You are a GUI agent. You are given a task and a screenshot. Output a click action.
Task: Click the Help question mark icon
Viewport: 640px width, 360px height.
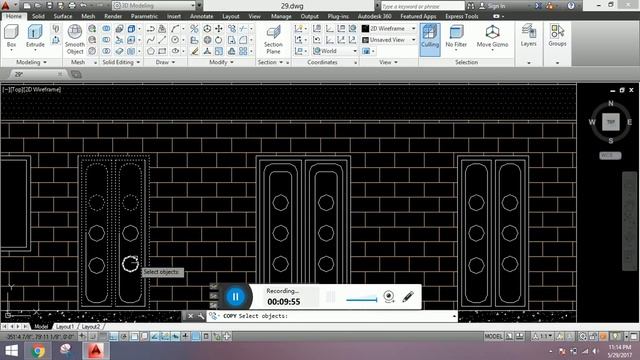(571, 6)
